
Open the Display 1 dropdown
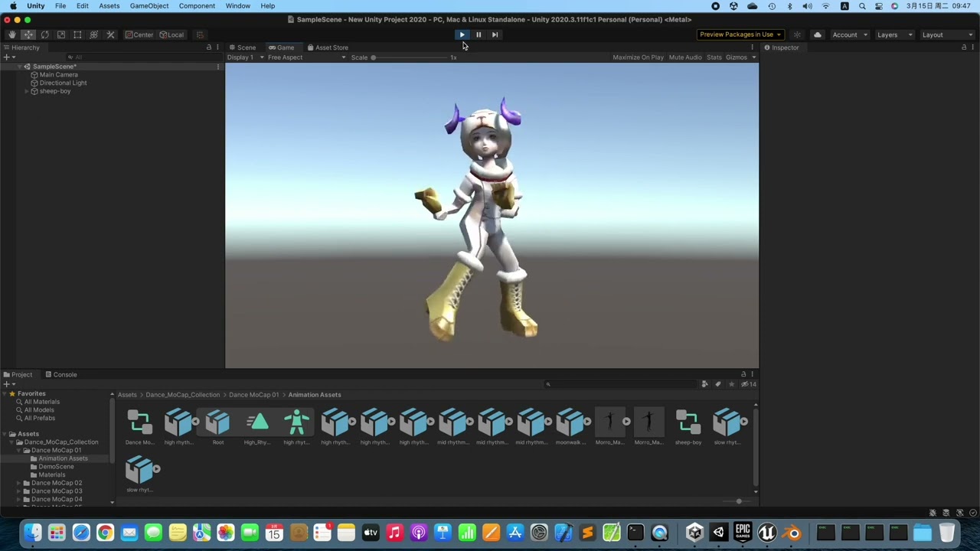point(245,57)
